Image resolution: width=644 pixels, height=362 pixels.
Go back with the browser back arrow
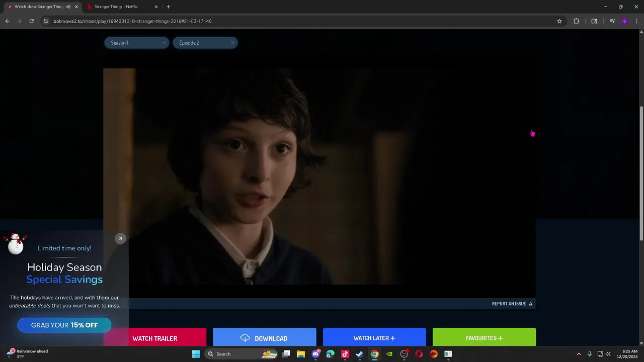(x=7, y=21)
